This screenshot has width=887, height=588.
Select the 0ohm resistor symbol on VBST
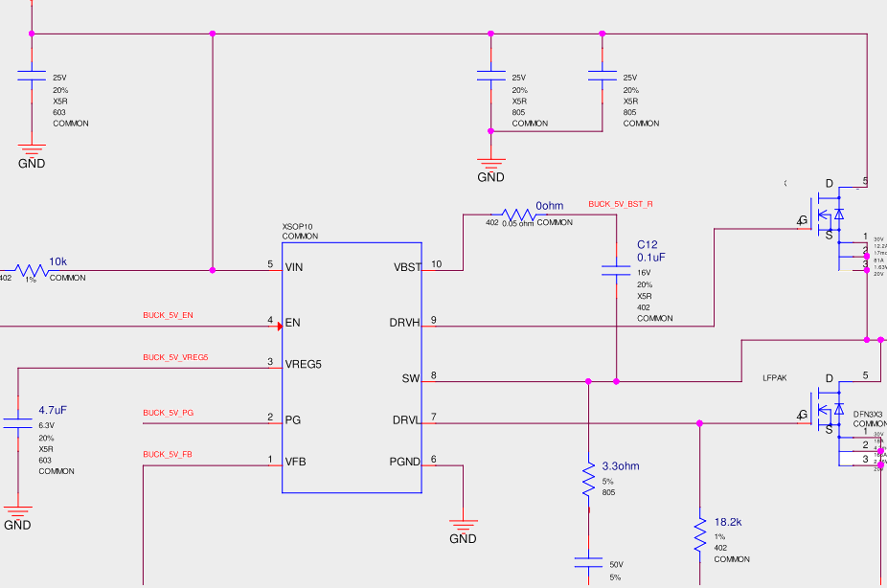point(519,215)
